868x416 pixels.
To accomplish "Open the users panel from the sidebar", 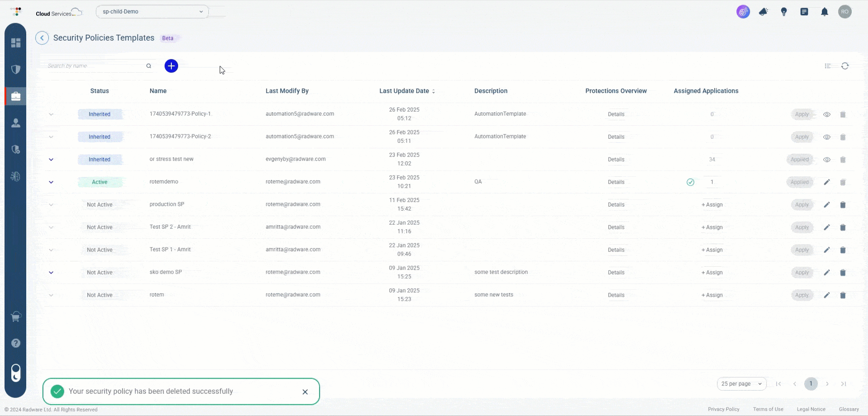I will pyautogui.click(x=16, y=123).
